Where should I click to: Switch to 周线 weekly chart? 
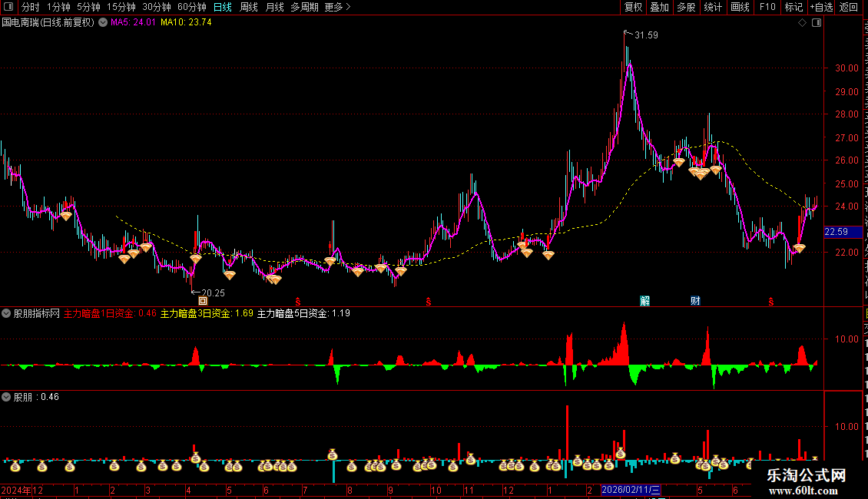tap(249, 7)
